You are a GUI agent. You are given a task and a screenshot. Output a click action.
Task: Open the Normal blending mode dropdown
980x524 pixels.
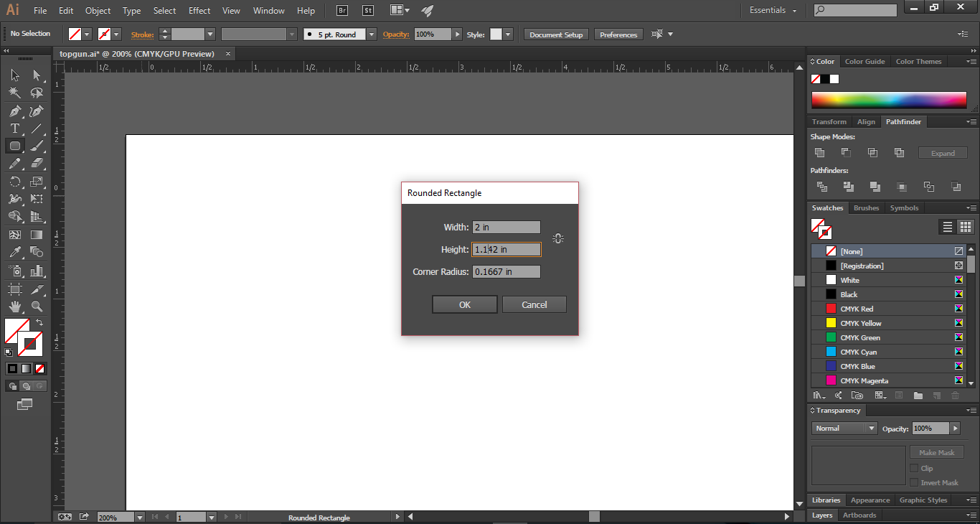844,428
